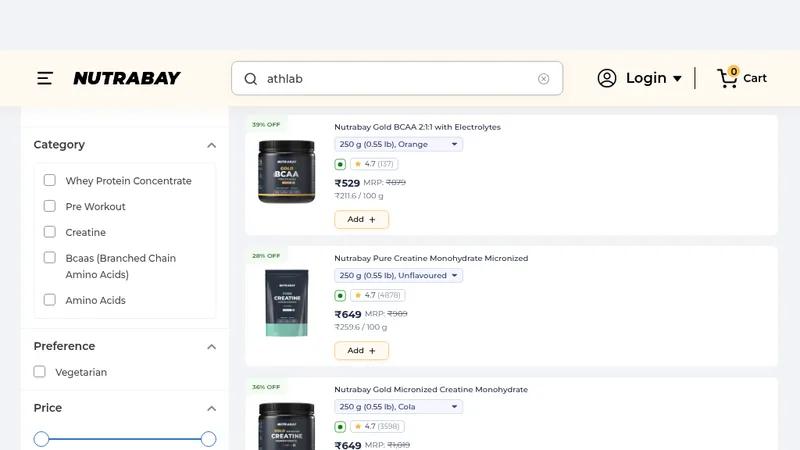Clear the search text with the X icon
Image resolution: width=800 pixels, height=450 pixels.
[543, 79]
